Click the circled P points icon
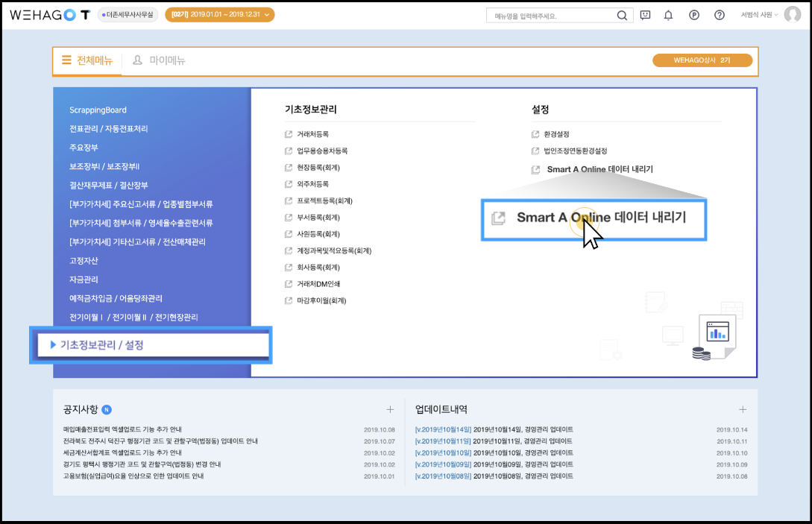 pos(694,16)
